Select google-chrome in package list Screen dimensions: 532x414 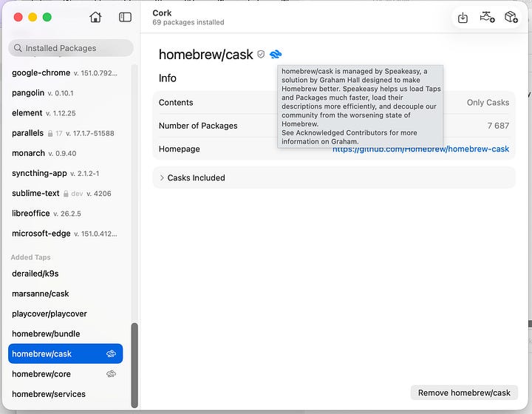pos(65,72)
